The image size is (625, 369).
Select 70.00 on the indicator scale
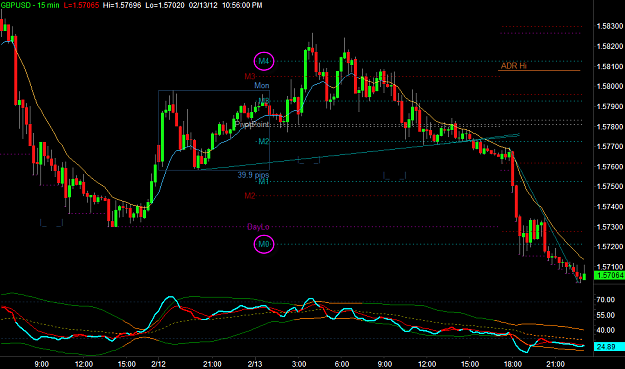605,300
